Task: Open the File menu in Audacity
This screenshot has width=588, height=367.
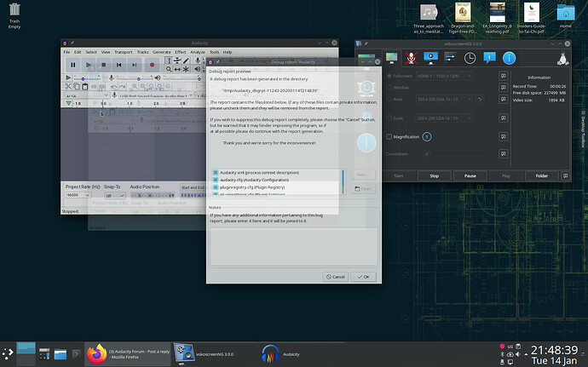Action: [66, 52]
